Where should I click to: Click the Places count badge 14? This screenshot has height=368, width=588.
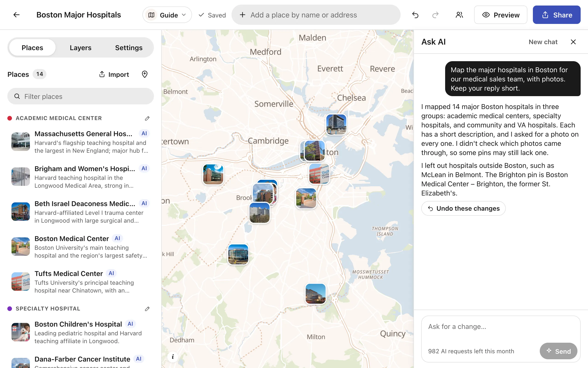click(40, 74)
